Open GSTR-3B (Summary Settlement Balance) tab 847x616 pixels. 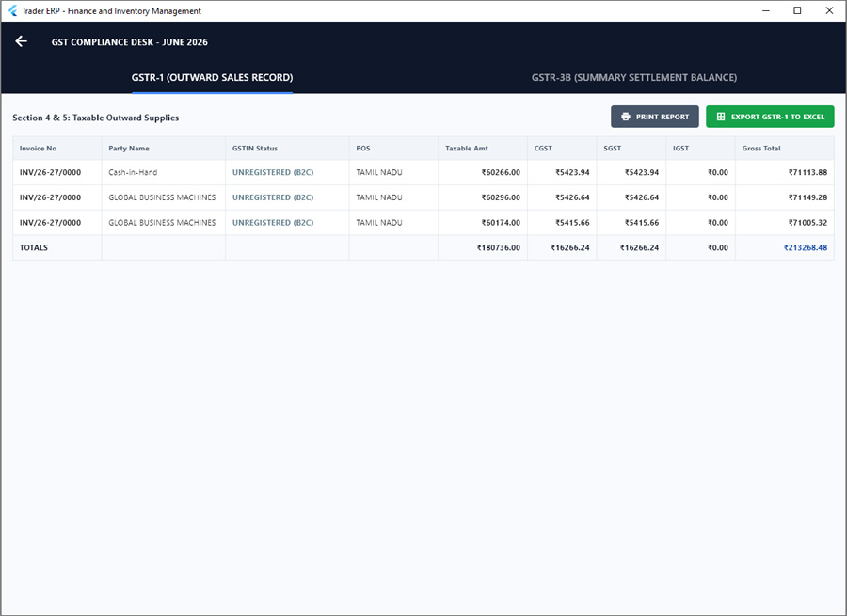point(634,78)
